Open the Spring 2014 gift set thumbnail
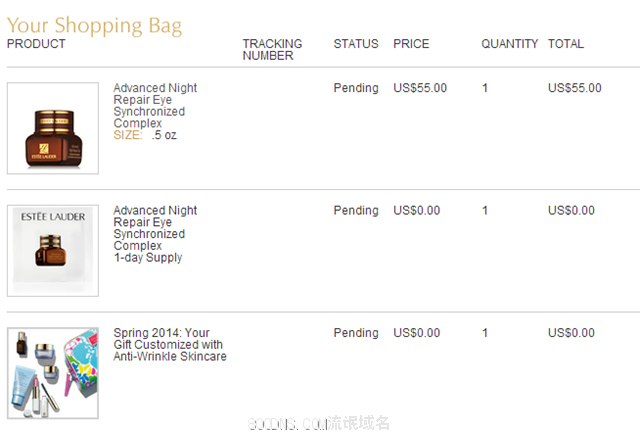The image size is (640, 433). pos(53,373)
